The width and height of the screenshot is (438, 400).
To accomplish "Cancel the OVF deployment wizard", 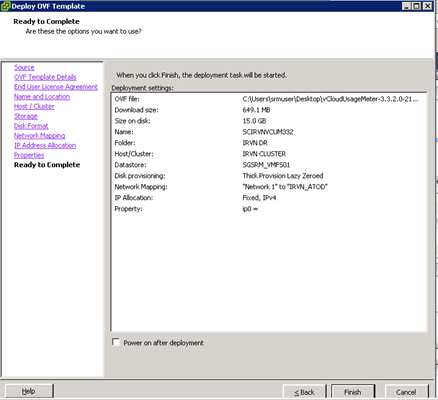I will point(406,392).
